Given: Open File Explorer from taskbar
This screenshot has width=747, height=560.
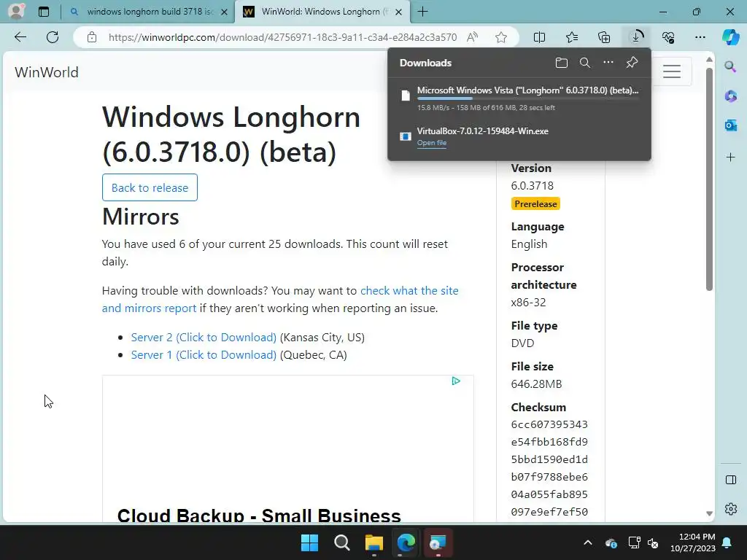Looking at the screenshot, I should coord(374,542).
